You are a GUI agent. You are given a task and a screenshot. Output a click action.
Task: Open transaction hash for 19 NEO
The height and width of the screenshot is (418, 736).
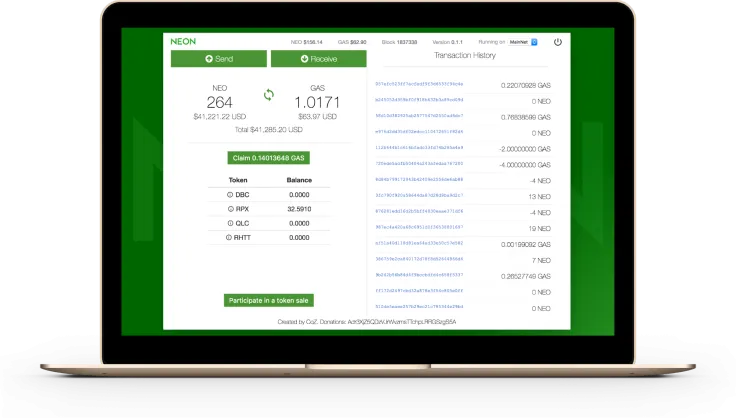click(x=419, y=227)
